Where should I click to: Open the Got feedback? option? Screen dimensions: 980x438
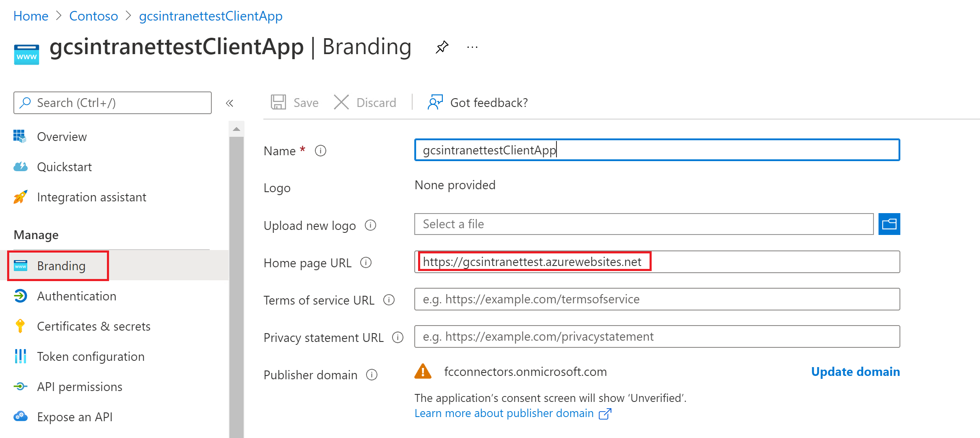coord(478,102)
